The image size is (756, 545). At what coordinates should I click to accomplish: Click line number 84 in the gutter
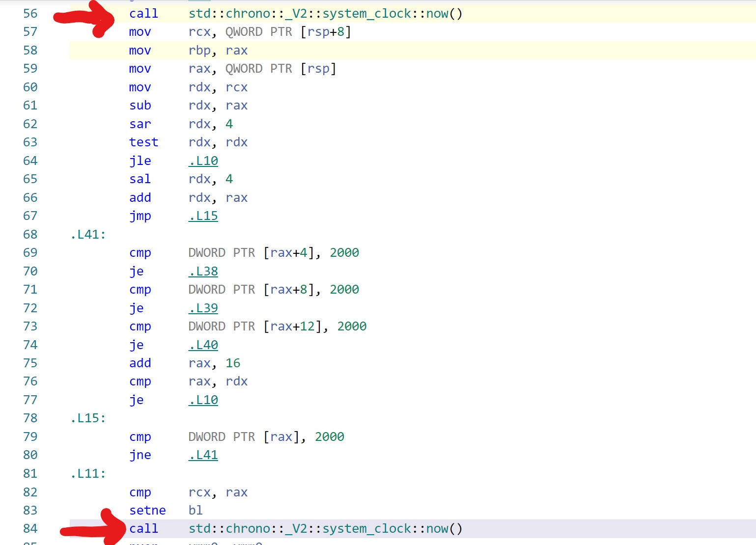point(30,529)
